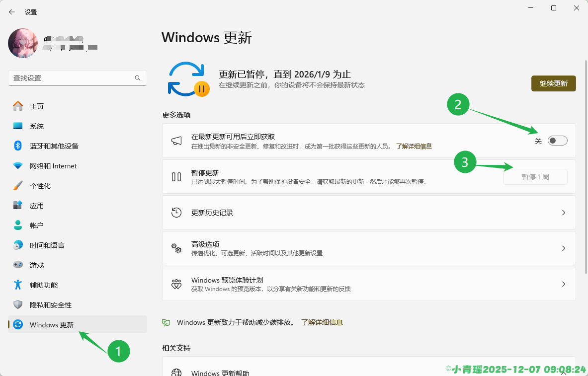Click the Personalization (个性化) paintbrush icon
Screen dimensions: 588x376
[x=18, y=186]
